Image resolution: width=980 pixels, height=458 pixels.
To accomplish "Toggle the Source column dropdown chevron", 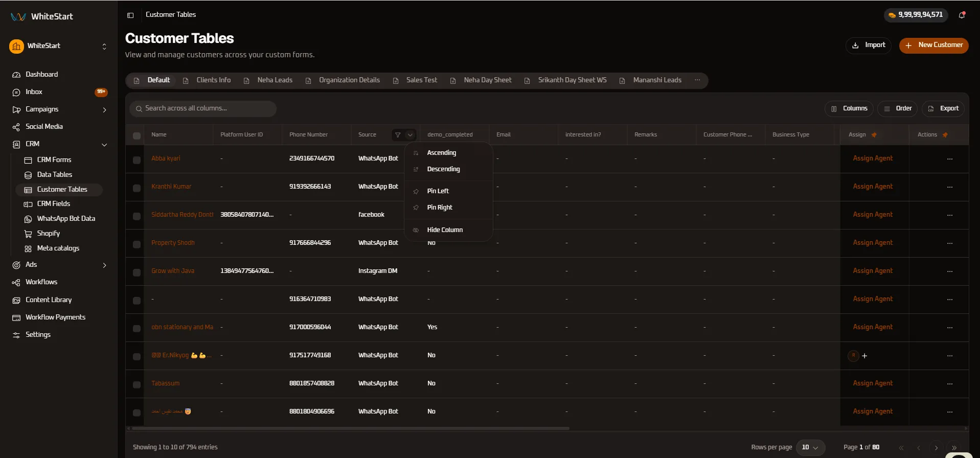I will (410, 135).
